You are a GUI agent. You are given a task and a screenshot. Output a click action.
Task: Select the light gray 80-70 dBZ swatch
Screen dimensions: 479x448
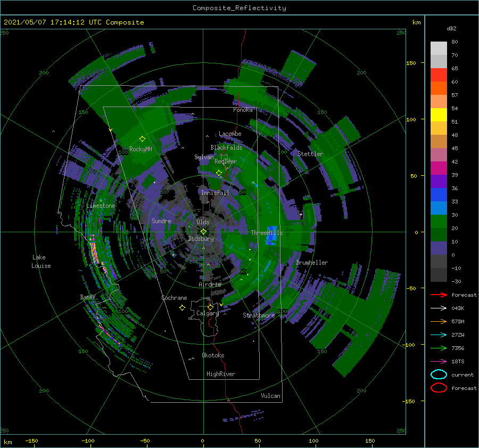click(439, 48)
